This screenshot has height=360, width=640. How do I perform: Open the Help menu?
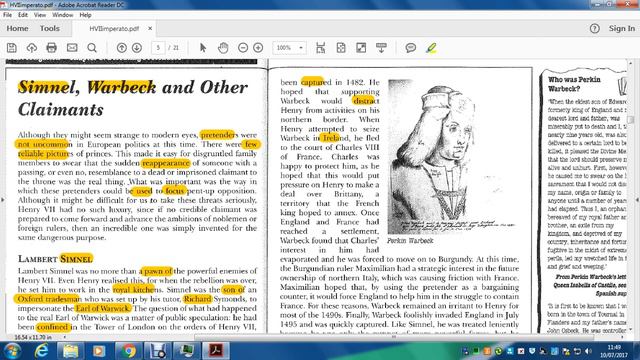click(x=85, y=15)
